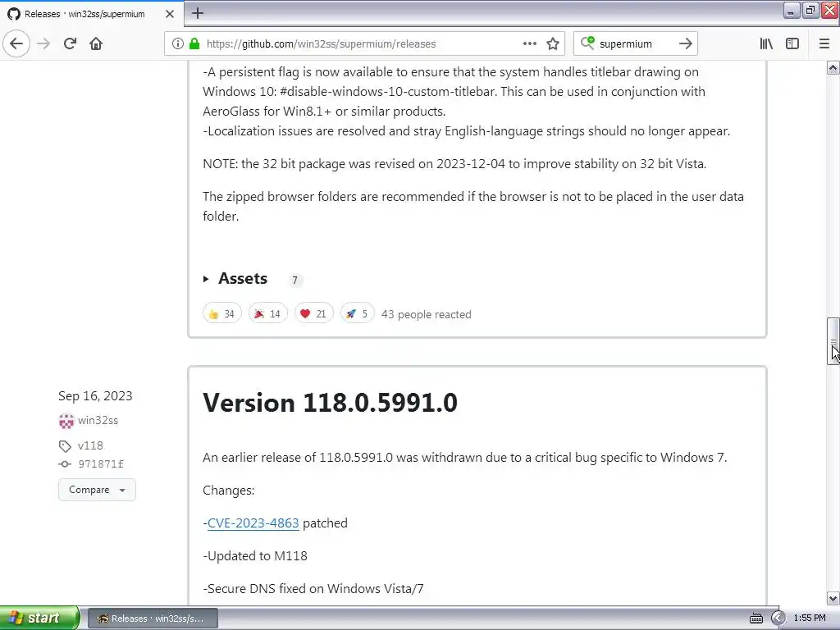Screen dimensions: 840x630
Task: Open the Version 118.0.5991.0 release title
Action: click(330, 403)
